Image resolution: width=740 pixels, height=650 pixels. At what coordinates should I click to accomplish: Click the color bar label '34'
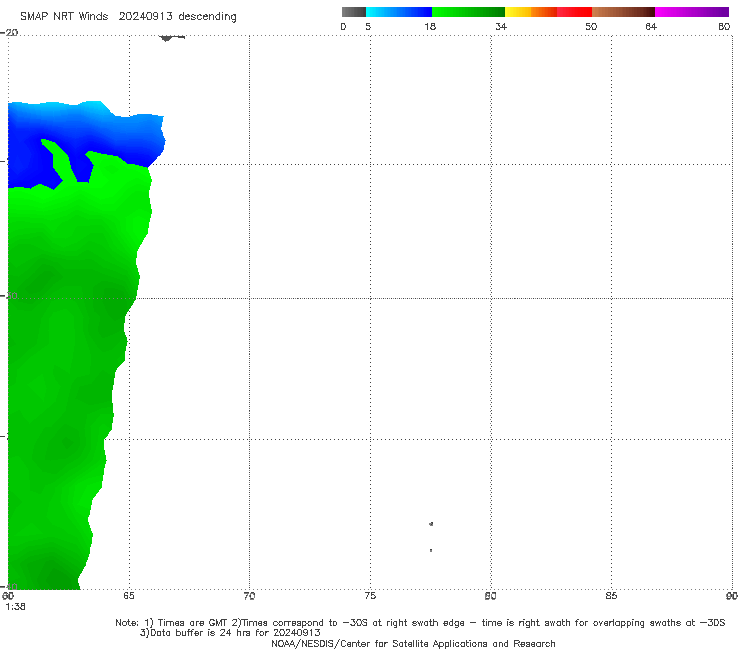tap(501, 27)
